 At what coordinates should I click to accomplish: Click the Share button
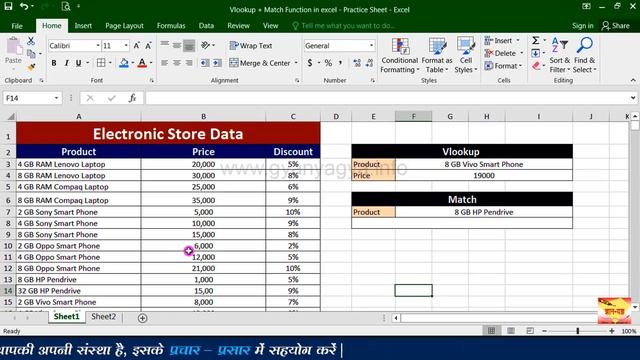[x=616, y=26]
